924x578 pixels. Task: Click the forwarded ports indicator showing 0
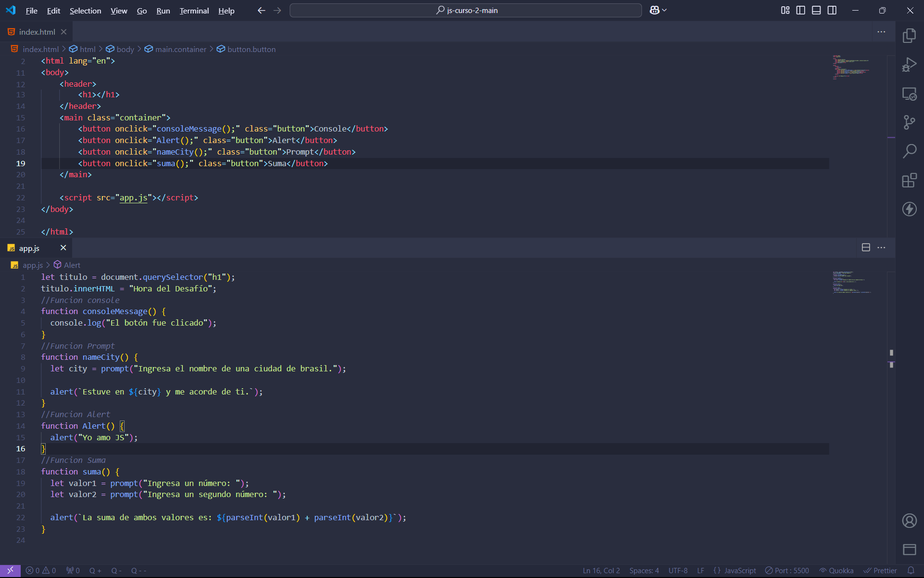pos(73,571)
